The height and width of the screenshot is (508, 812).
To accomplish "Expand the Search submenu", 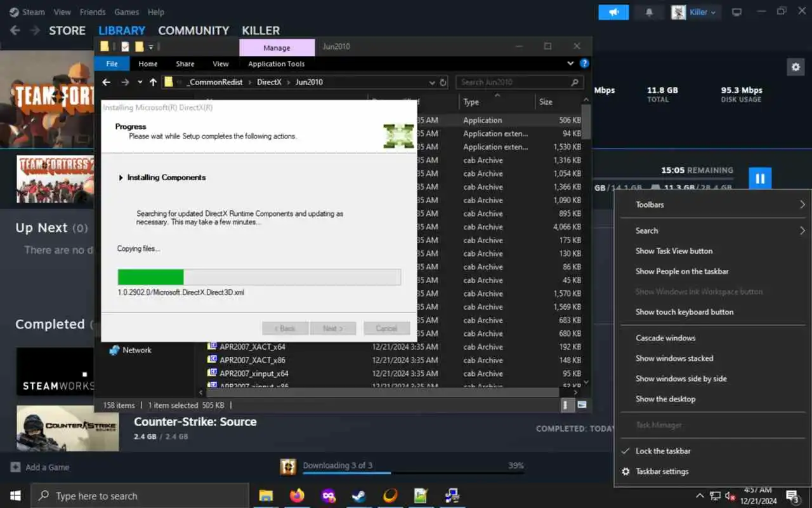I will point(713,231).
